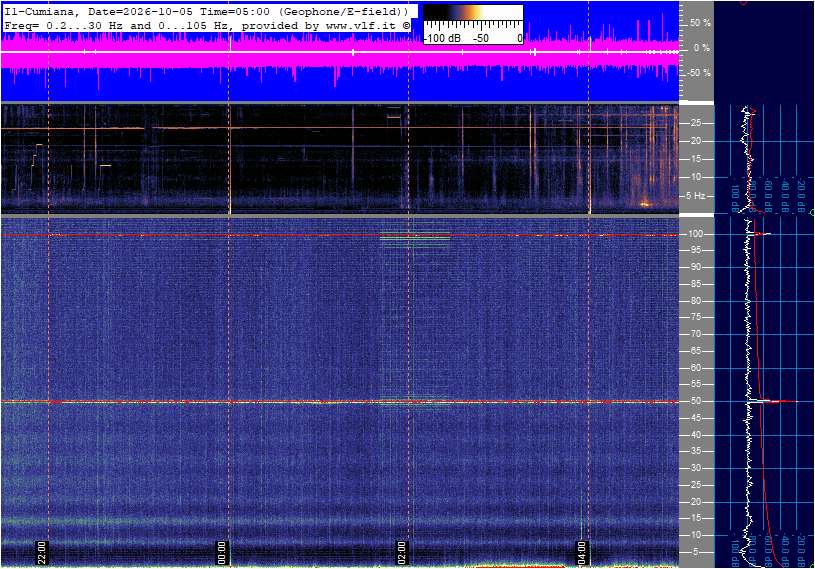This screenshot has width=815, height=569.
Task: Click the 100 Hz peak in the spectrum graph
Action: coord(760,234)
